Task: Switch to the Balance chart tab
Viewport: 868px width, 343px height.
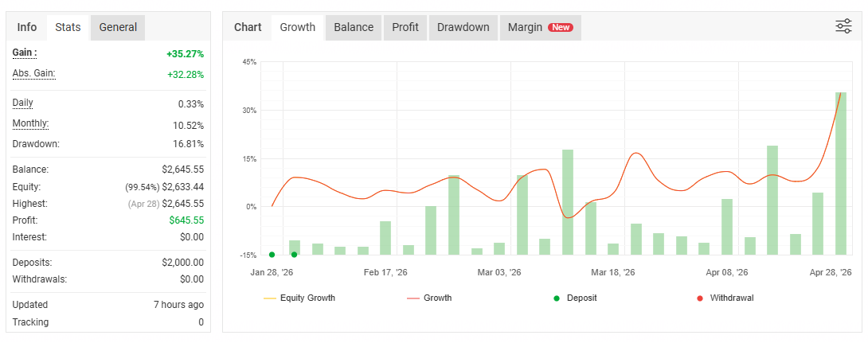Action: coord(354,27)
